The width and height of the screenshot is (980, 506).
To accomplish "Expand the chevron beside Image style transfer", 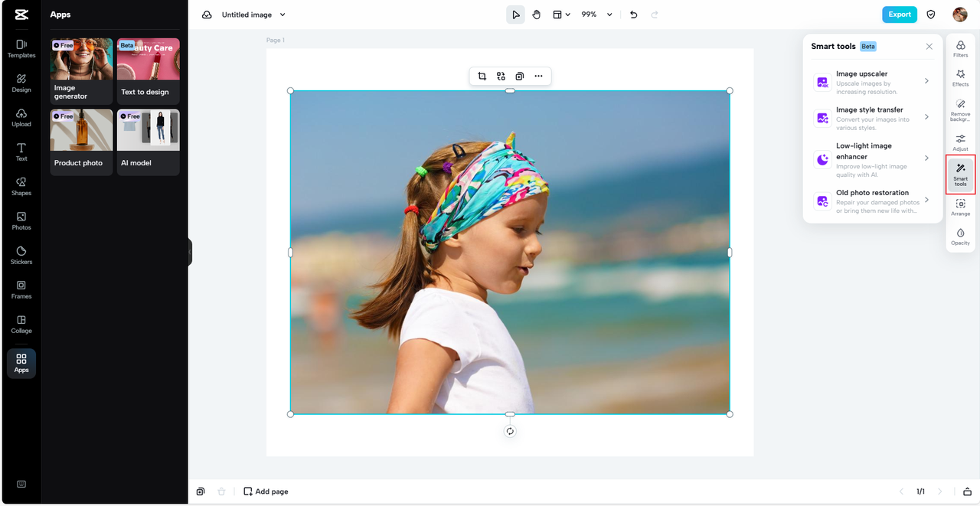I will [x=926, y=117].
